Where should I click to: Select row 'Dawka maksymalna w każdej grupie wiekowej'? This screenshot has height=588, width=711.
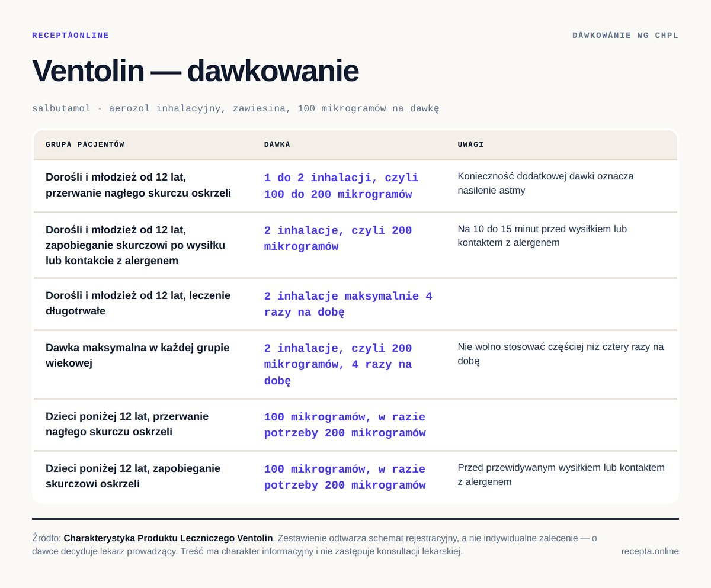(355, 364)
